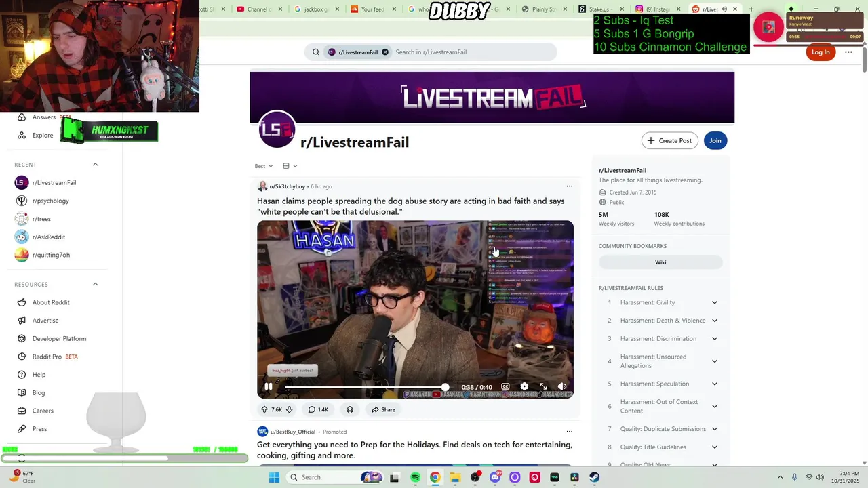Open Discord from the taskbar
The width and height of the screenshot is (868, 488).
(495, 477)
